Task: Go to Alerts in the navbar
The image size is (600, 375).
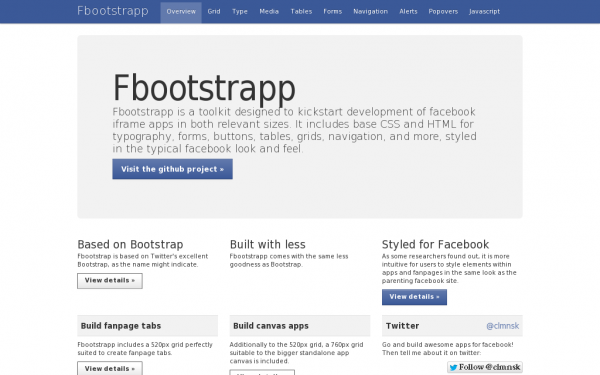Action: click(x=408, y=12)
